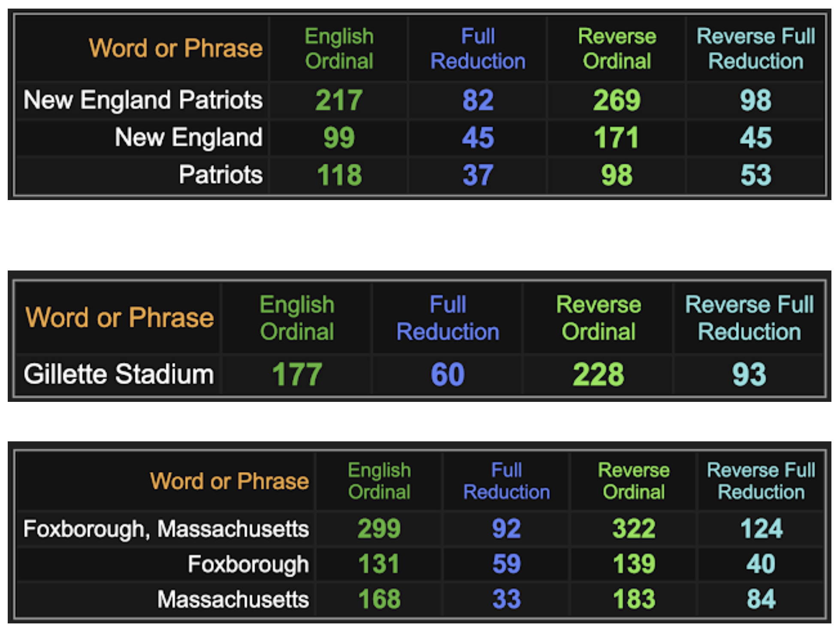The image size is (840, 632).
Task: Click Reverse Full Reduction value 93
Action: click(x=749, y=374)
